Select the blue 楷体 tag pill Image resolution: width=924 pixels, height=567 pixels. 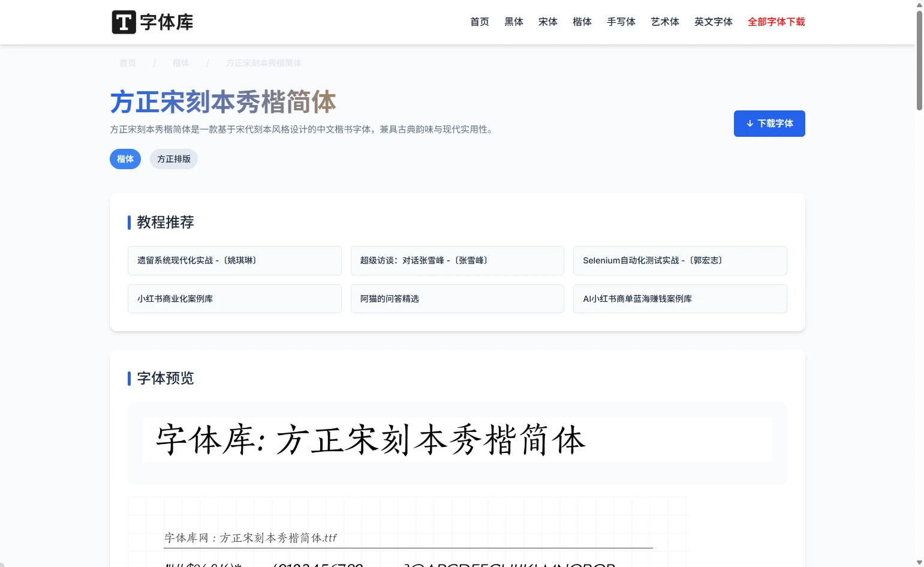coord(125,159)
